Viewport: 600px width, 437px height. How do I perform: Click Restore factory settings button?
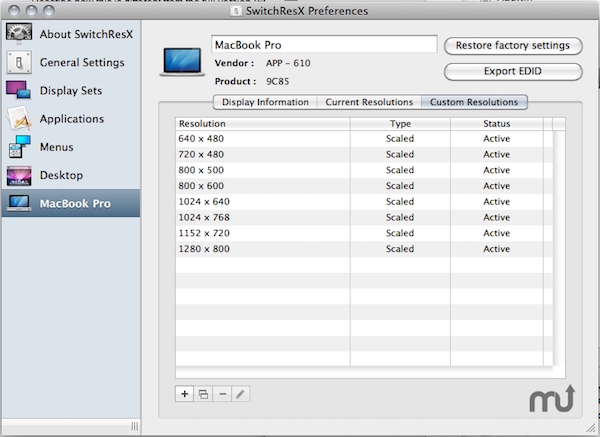point(513,46)
